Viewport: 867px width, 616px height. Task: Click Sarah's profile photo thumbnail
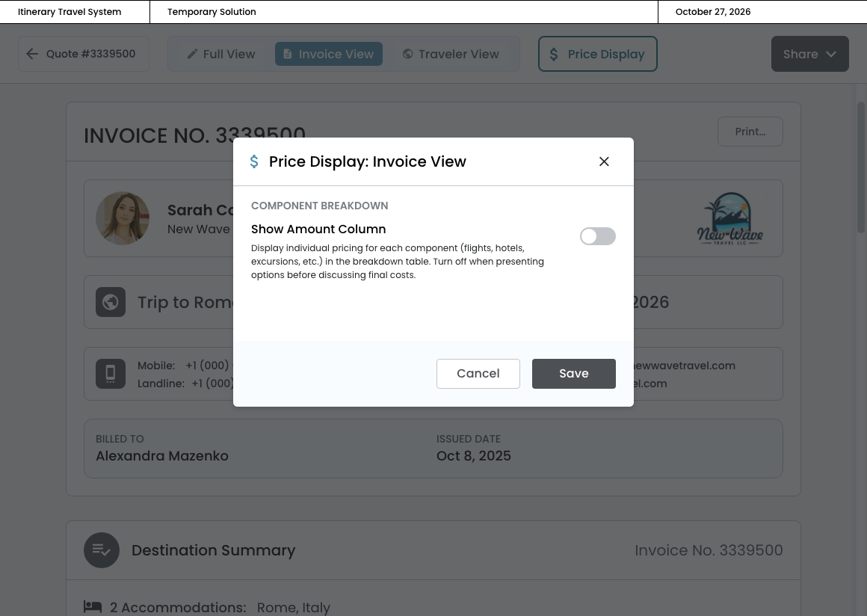(123, 218)
